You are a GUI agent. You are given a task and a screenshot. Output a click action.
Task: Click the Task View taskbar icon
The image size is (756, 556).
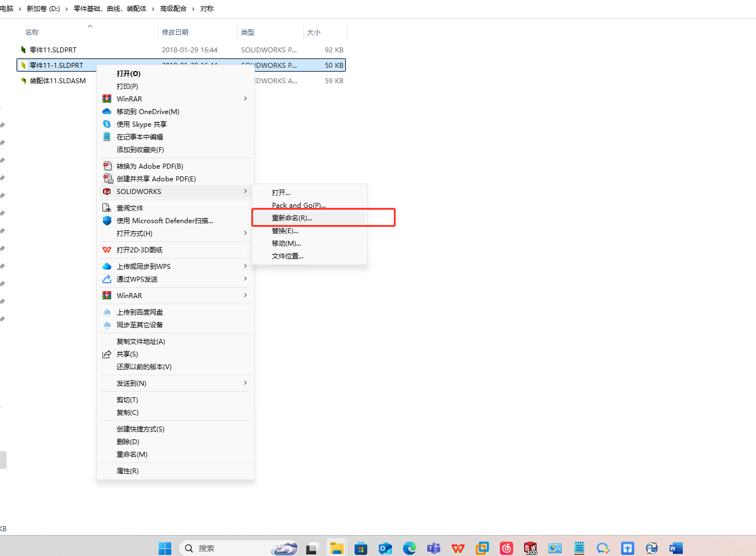pyautogui.click(x=312, y=548)
